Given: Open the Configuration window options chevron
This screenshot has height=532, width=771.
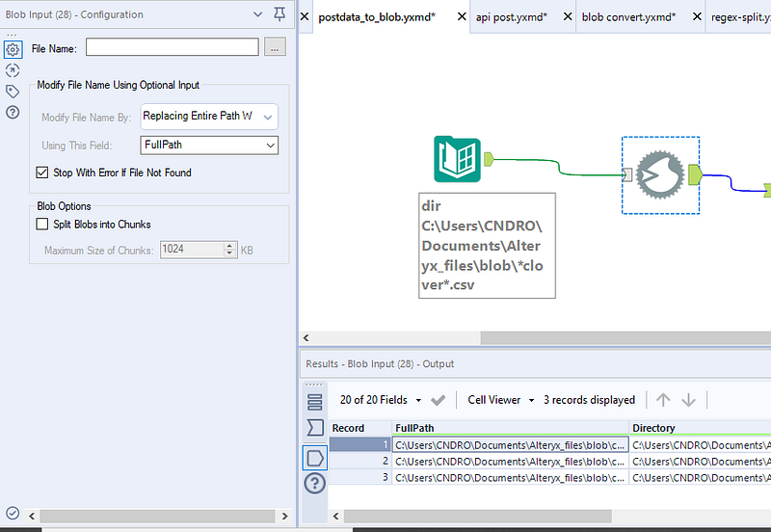Looking at the screenshot, I should click(257, 14).
